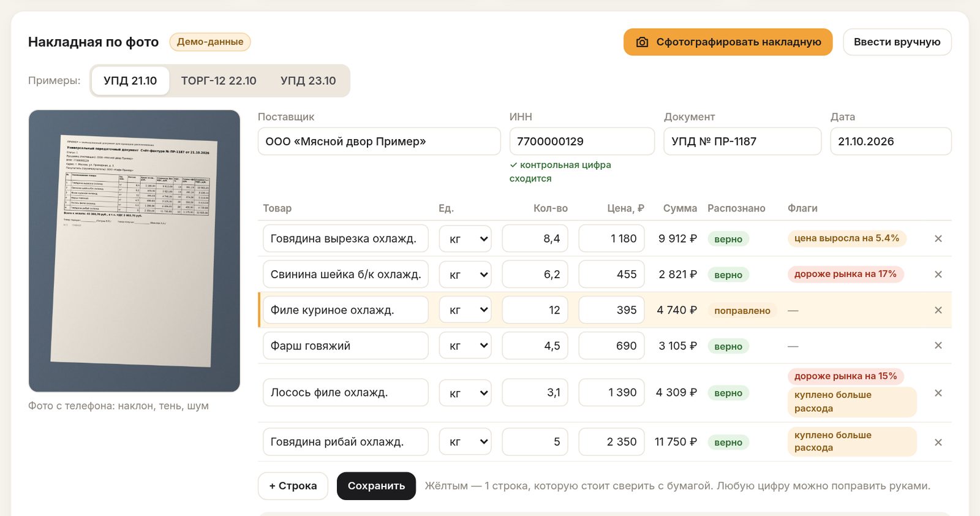The height and width of the screenshot is (516, 980).
Task: Edit quantity 3,1 for Лосось филе
Action: 535,393
